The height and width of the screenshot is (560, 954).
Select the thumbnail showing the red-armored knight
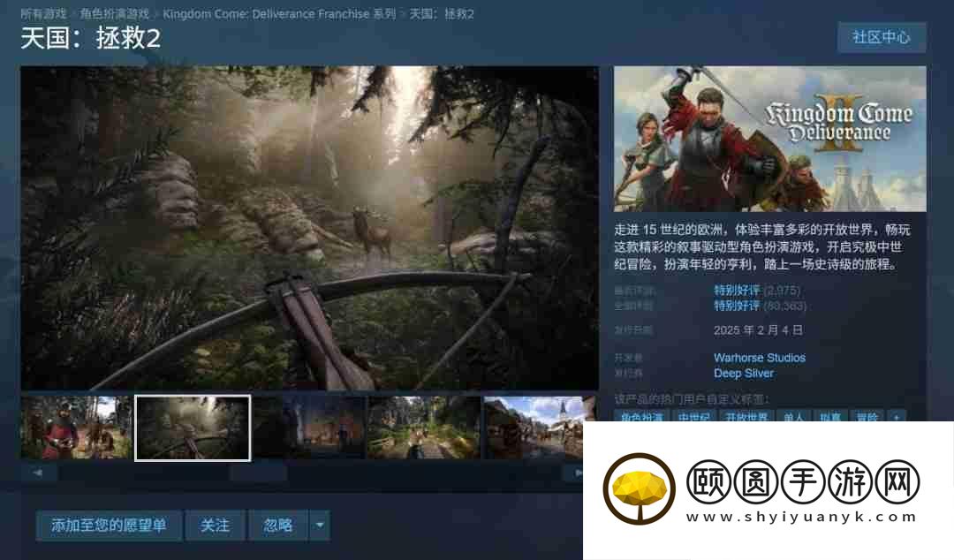click(76, 428)
